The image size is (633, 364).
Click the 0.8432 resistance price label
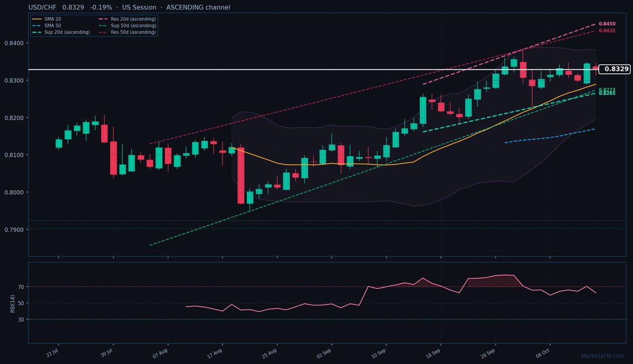pyautogui.click(x=607, y=31)
